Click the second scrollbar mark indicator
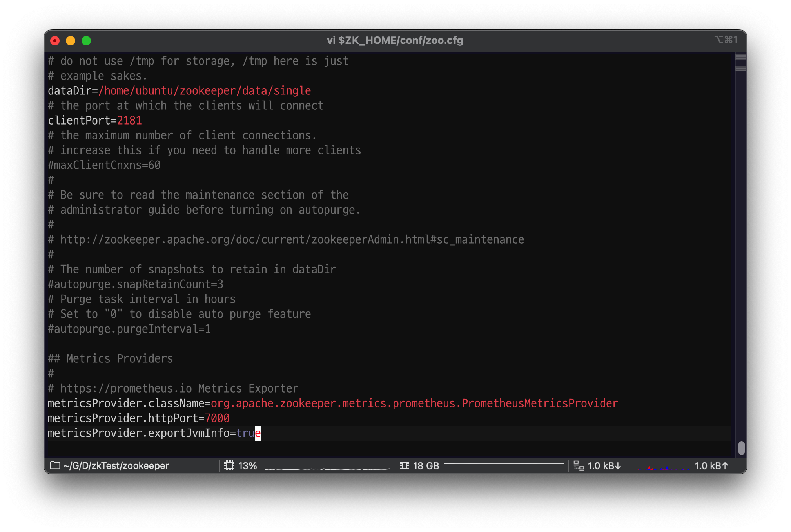The height and width of the screenshot is (532, 791). click(740, 69)
